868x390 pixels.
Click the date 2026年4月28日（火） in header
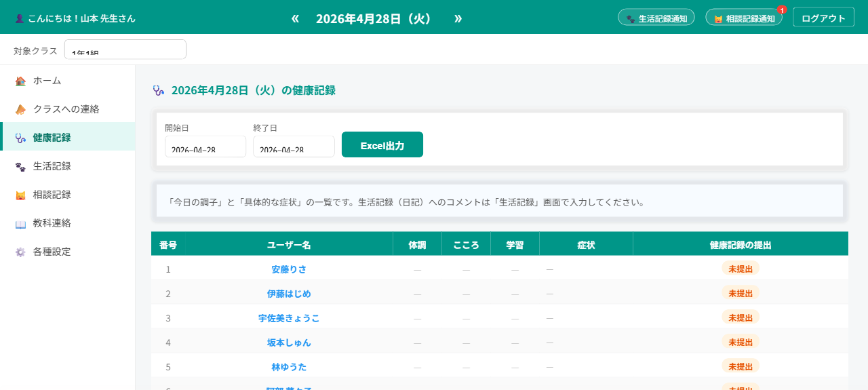tap(374, 18)
